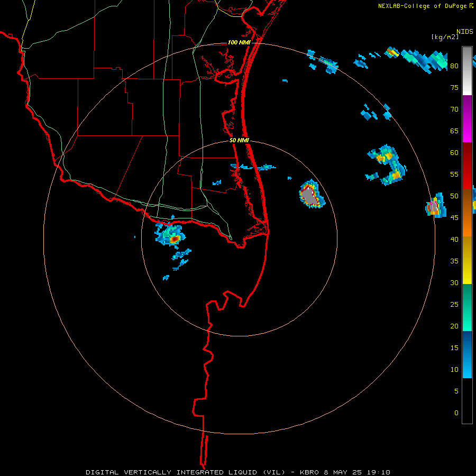476x476 pixels.
Task: Click the dark red segment of color bar
Action: 467,166
